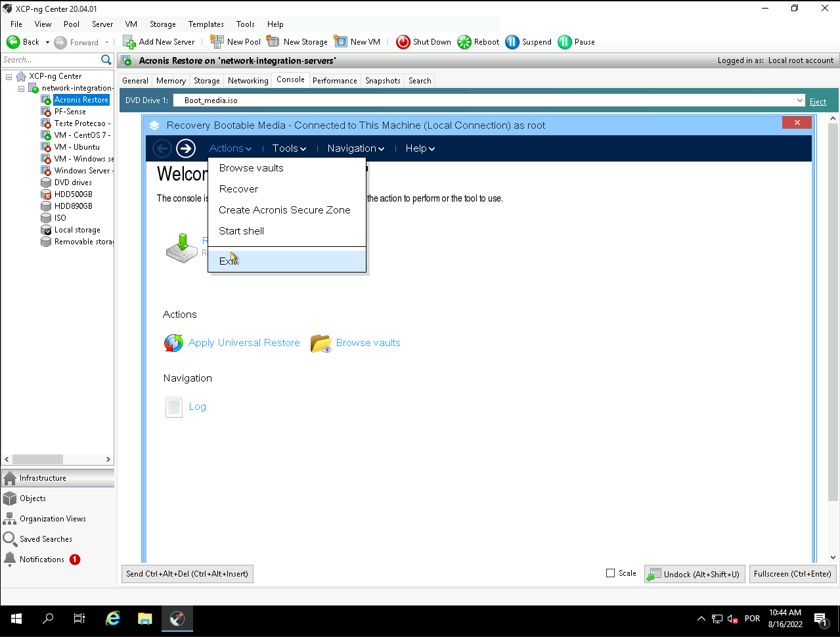Click the Windows Start button
The width and height of the screenshot is (840, 637).
click(16, 619)
